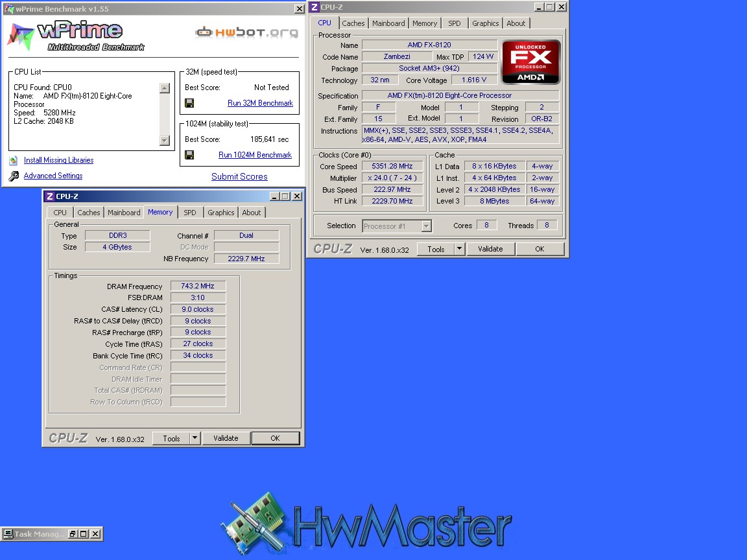
Task: Click the Code Name Zambezi field
Action: tap(397, 56)
